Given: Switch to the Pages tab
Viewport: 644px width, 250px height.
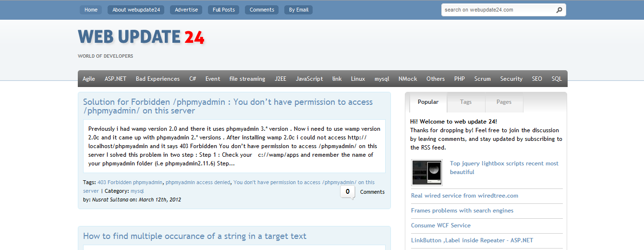Looking at the screenshot, I should tap(504, 102).
